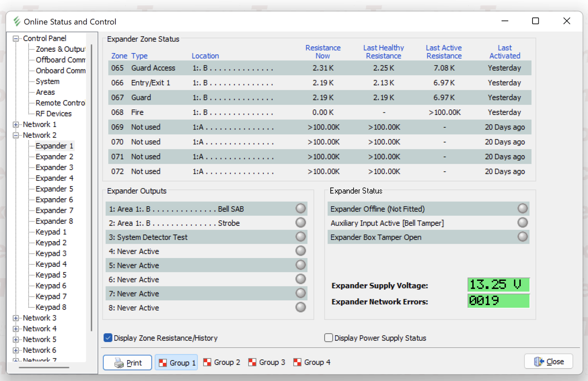Image resolution: width=588 pixels, height=381 pixels.
Task: Click the Group 2 flag icon
Action: tap(207, 362)
